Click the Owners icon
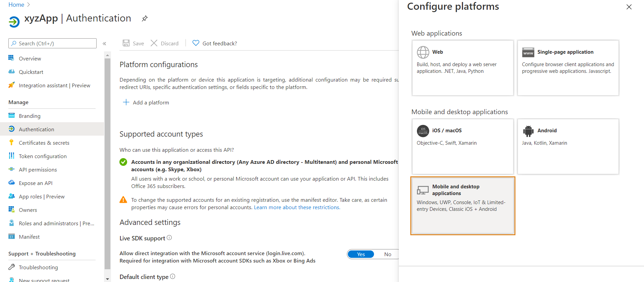Screen dimensions: 644x282 (x=11, y=209)
